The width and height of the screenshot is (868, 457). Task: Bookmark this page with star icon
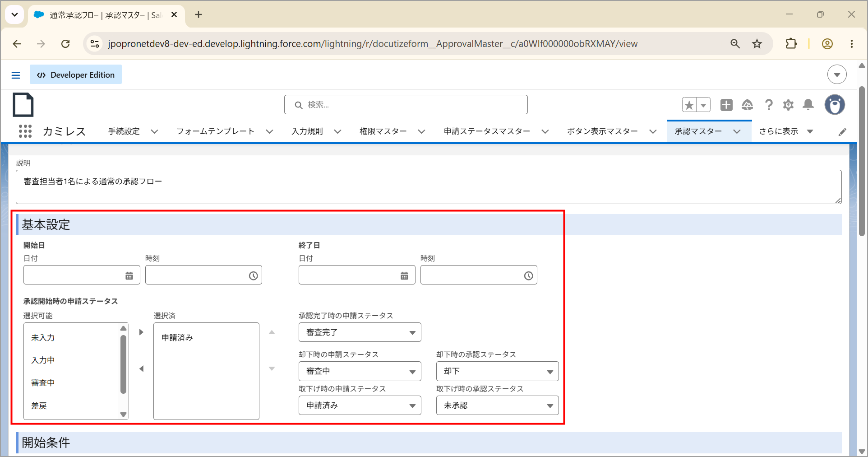757,44
